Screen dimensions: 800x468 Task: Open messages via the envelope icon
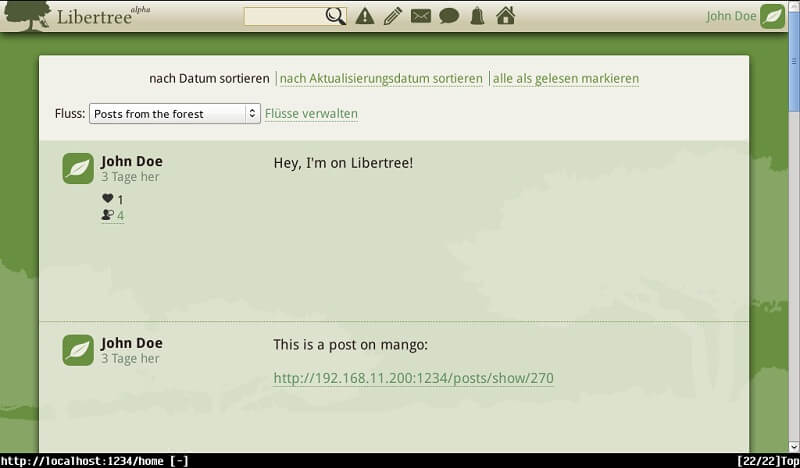pos(420,16)
